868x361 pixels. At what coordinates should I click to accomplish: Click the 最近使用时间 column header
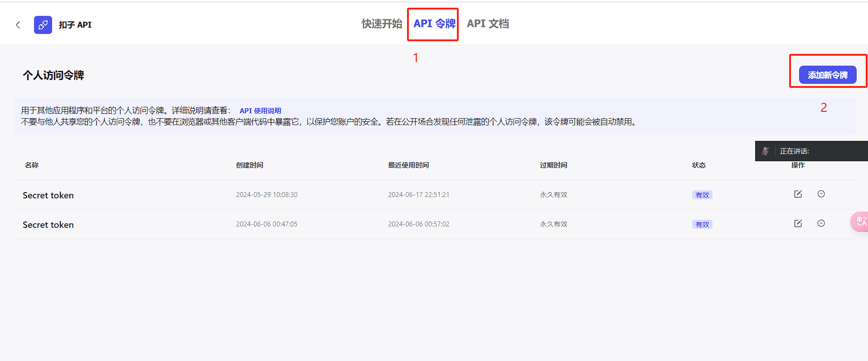click(x=408, y=165)
